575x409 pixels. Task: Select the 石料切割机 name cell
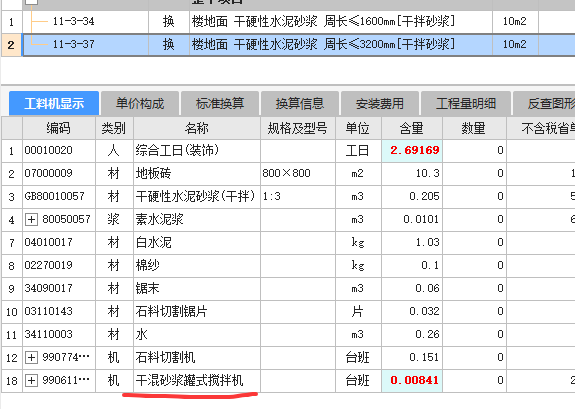pos(197,357)
